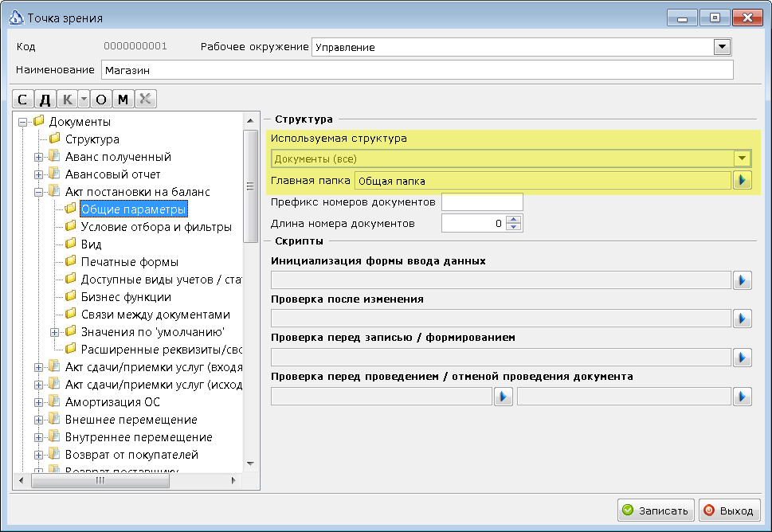
Task: Click the 'Префикс номеров документов' field
Action: tap(482, 201)
